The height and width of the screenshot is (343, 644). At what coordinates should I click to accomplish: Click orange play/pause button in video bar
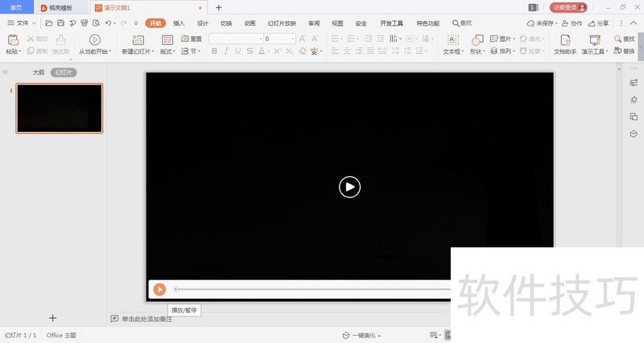(159, 289)
